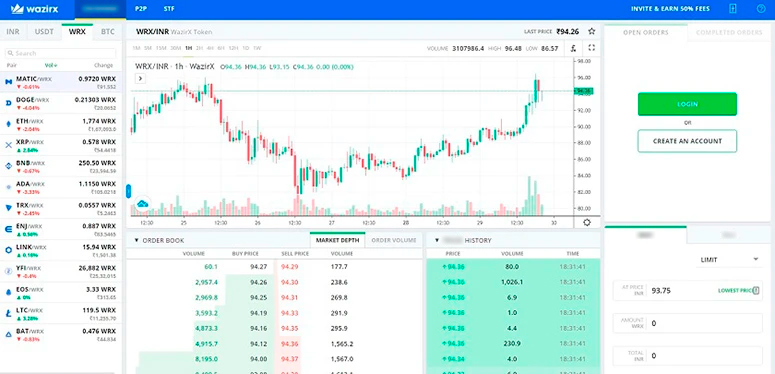Select the Order Volume tab

point(393,241)
